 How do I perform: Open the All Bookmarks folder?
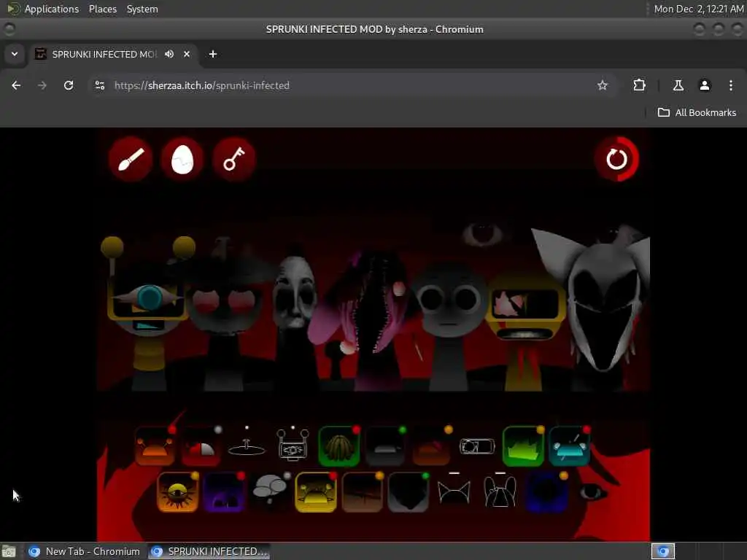click(x=697, y=112)
